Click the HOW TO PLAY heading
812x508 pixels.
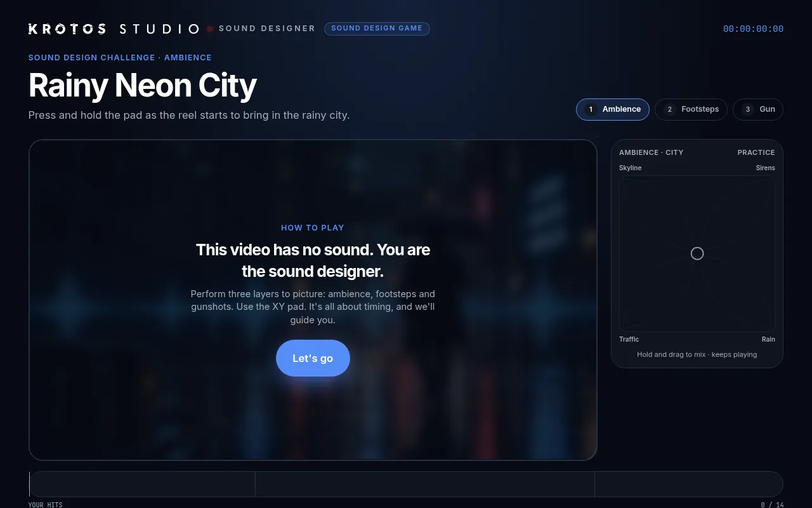click(x=313, y=228)
